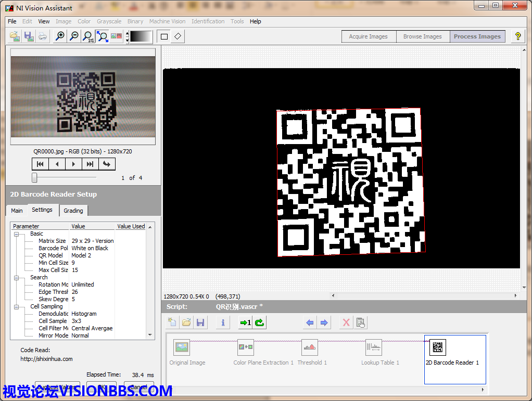Click the Open Image folder icon
532x401 pixels.
pyautogui.click(x=15, y=36)
